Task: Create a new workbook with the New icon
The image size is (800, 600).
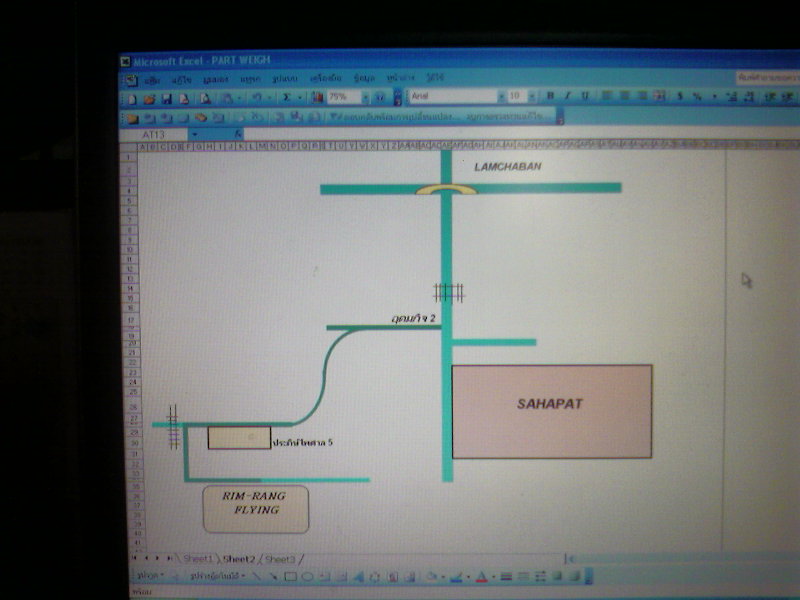Action: (132, 98)
